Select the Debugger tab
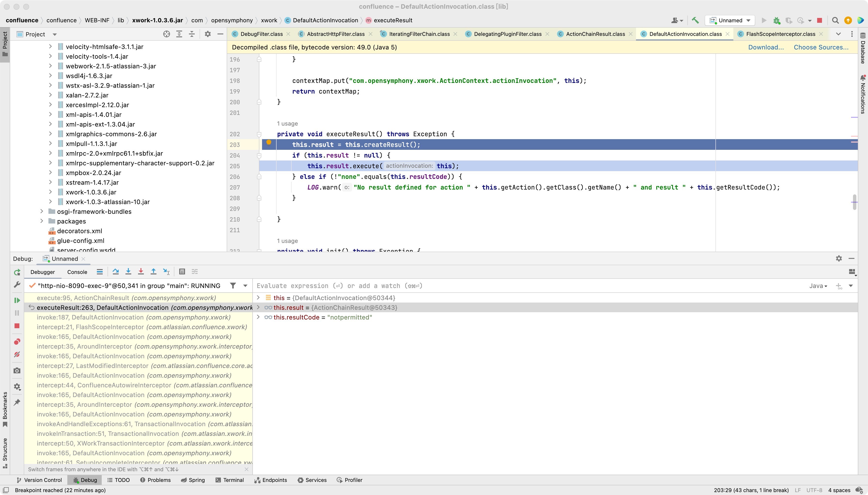The height and width of the screenshot is (495, 868). [x=42, y=272]
